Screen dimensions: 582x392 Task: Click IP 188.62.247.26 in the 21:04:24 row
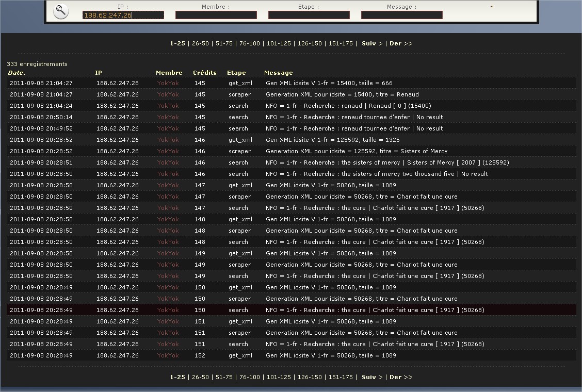pos(117,106)
